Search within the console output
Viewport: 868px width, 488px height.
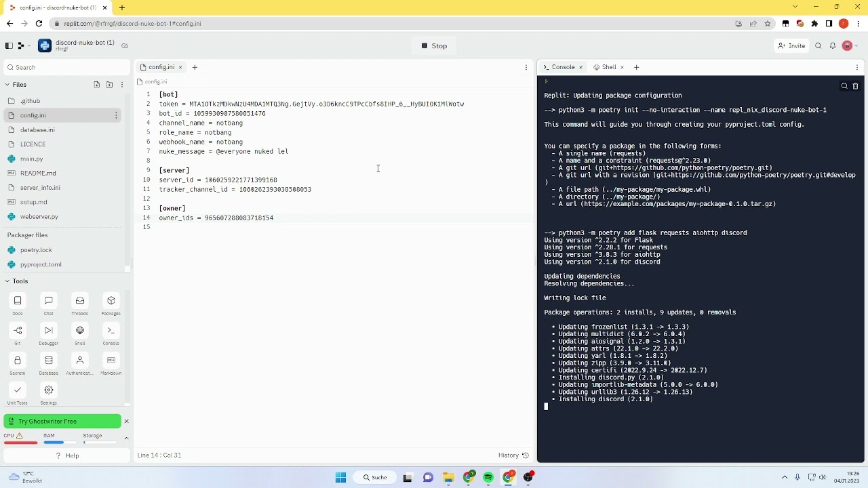point(844,86)
